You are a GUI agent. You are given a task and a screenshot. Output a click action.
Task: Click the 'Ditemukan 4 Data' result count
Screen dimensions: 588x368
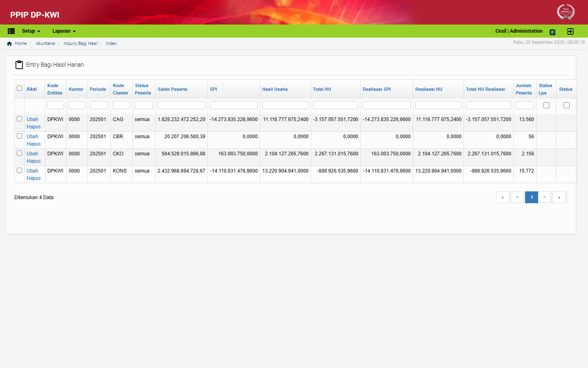click(34, 197)
